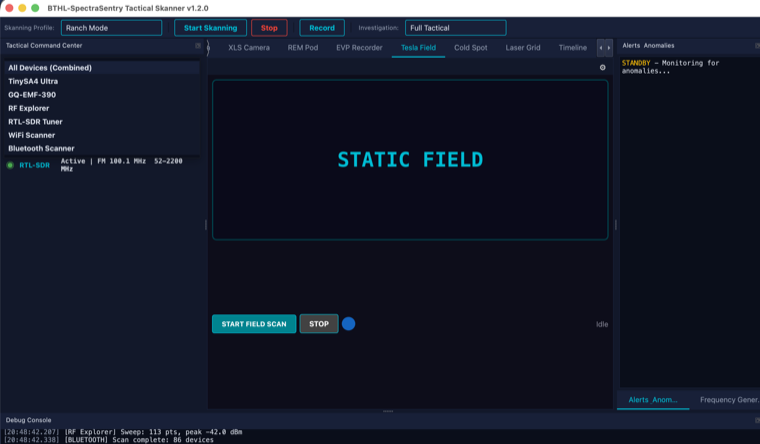Select the Tesla Field tab
The width and height of the screenshot is (760, 444).
(418, 48)
